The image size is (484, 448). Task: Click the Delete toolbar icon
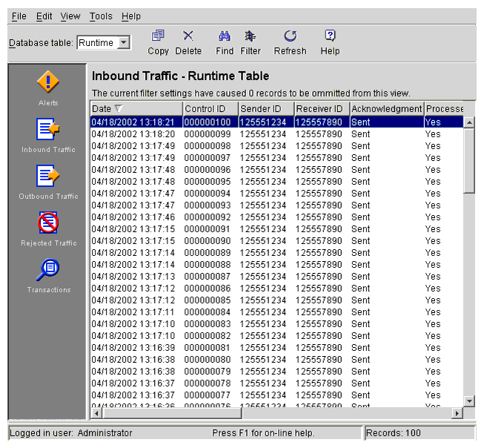(x=188, y=36)
